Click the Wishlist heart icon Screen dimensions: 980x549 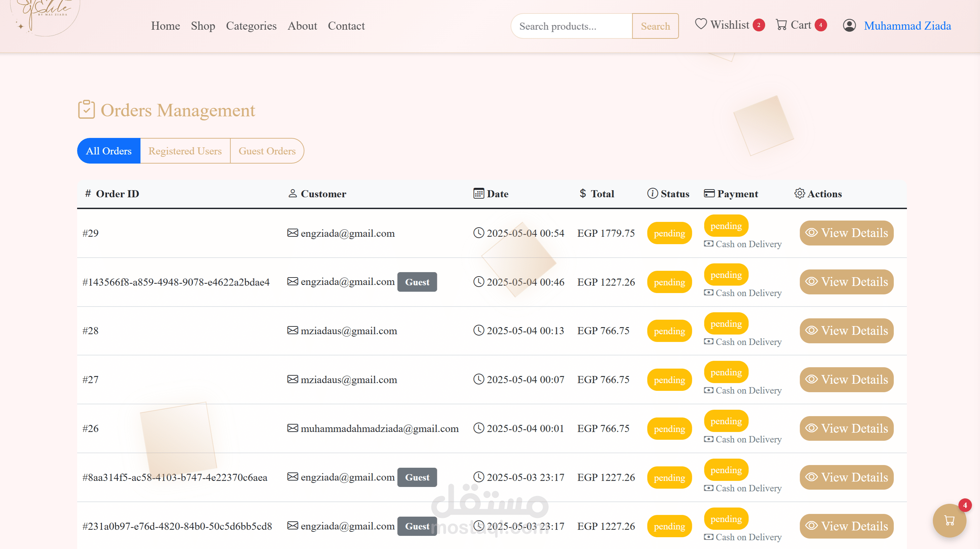coord(701,24)
